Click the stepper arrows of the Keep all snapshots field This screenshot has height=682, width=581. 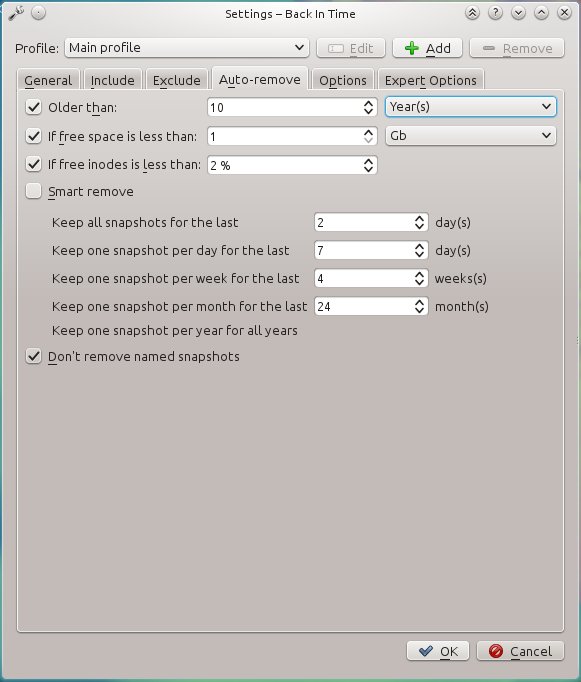pos(419,222)
